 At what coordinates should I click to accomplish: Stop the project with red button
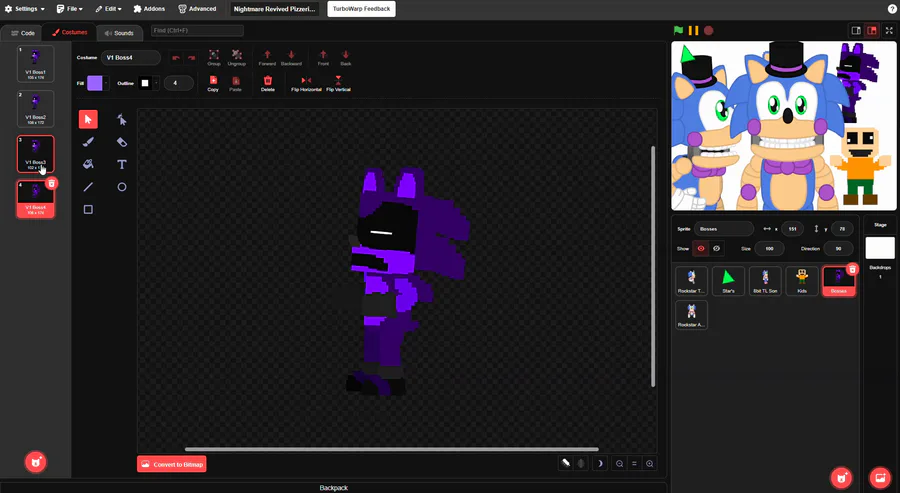pos(709,30)
